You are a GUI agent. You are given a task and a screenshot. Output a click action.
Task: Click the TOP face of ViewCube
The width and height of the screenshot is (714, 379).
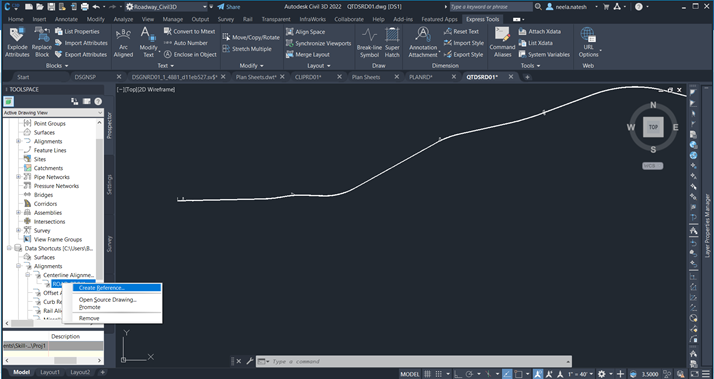tap(653, 127)
